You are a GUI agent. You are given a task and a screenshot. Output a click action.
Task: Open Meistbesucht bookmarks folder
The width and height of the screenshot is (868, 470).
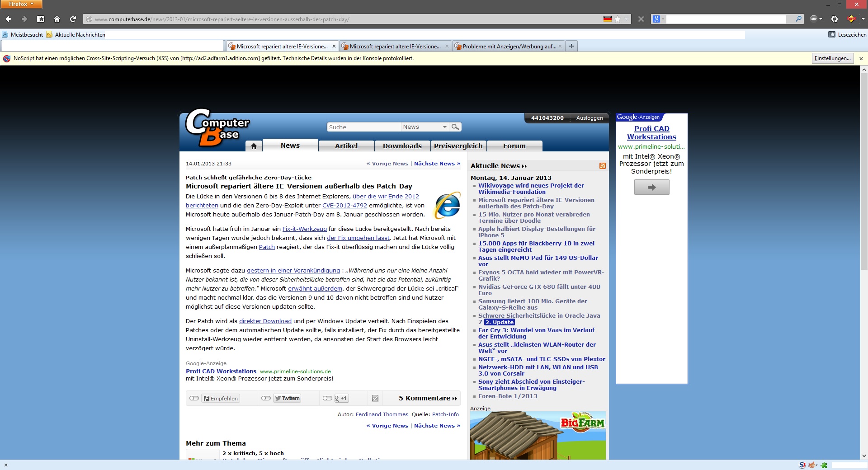(23, 34)
